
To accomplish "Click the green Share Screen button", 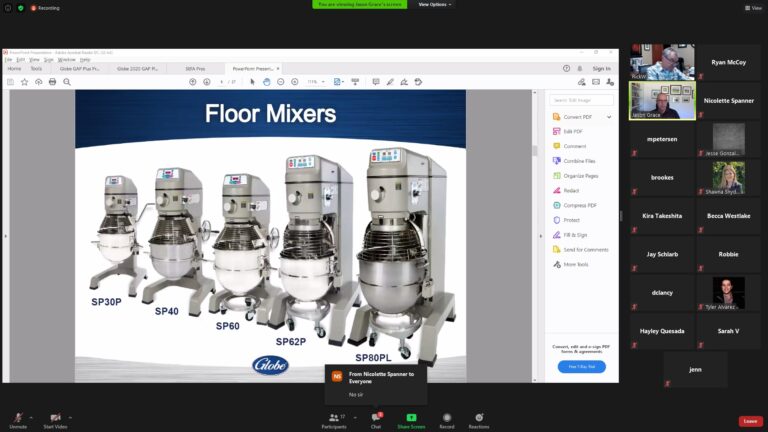I will click(x=411, y=420).
